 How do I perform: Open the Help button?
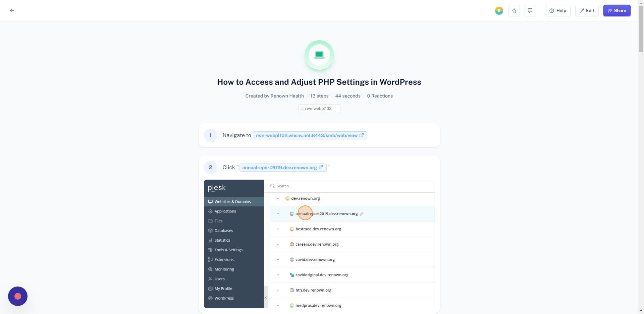558,11
